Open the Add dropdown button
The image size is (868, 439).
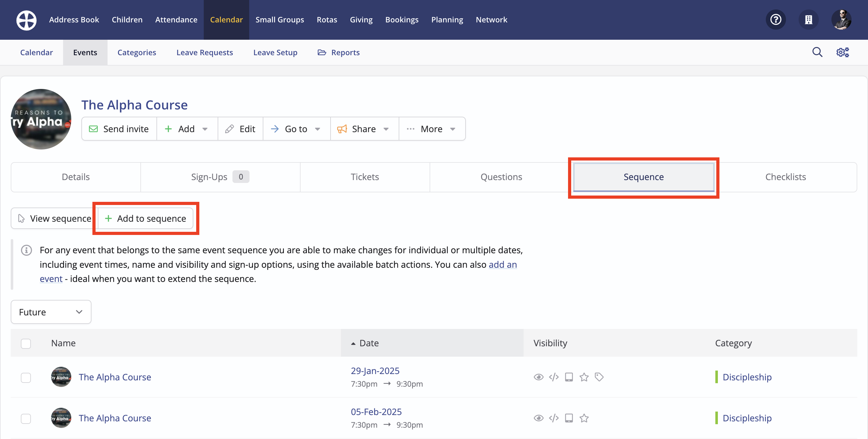(187, 129)
